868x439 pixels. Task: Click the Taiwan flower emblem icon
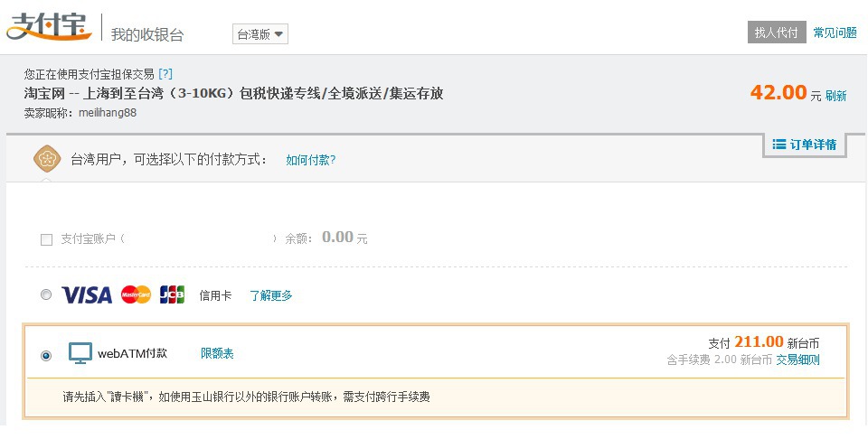coord(46,159)
